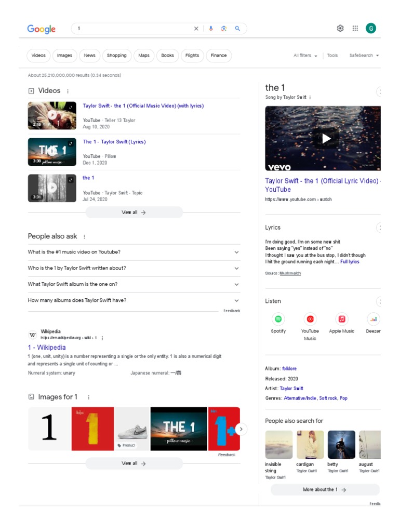Screen dimensions: 399x532
Task: Open the black numeral 1 image
Action: click(x=49, y=429)
